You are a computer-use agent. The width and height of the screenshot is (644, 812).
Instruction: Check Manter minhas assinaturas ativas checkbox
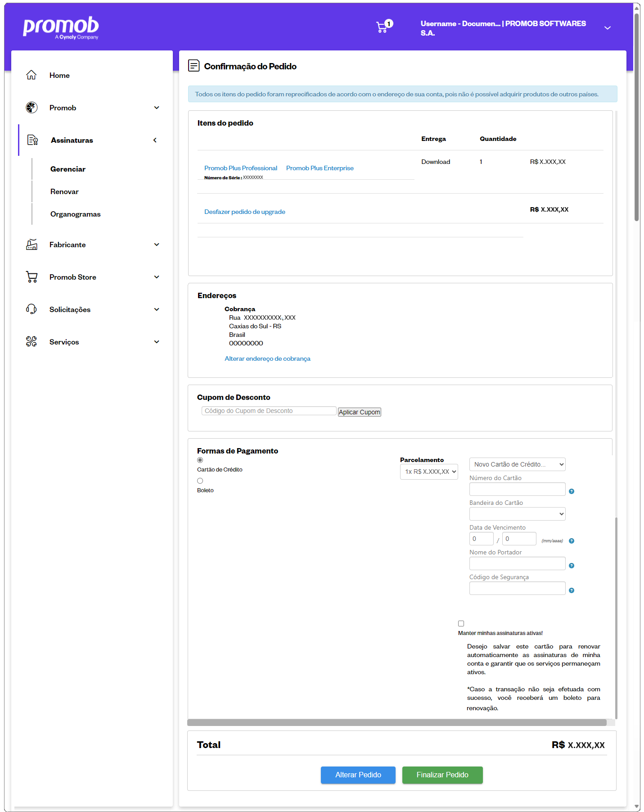[461, 624]
